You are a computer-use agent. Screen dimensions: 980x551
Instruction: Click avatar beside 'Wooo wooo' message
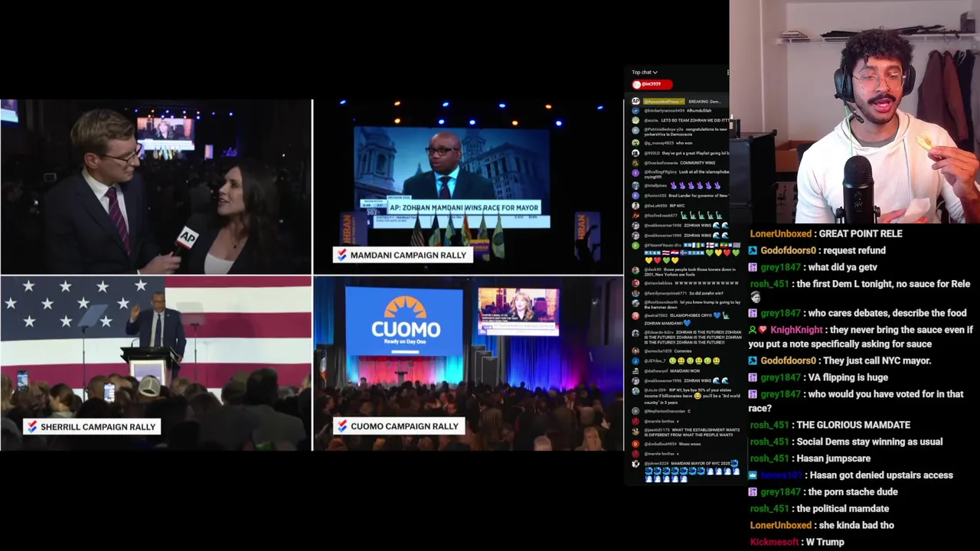pyautogui.click(x=635, y=444)
